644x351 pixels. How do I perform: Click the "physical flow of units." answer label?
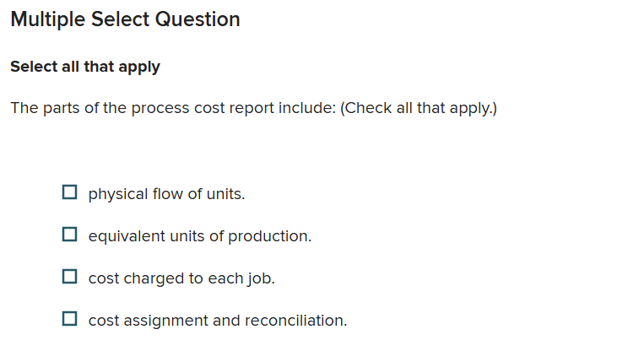click(x=166, y=194)
